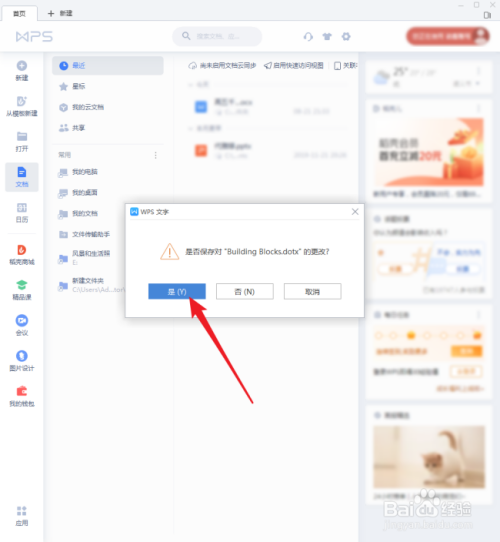Click the 20元 promo banner image
This screenshot has height=542, width=500.
coord(428,152)
